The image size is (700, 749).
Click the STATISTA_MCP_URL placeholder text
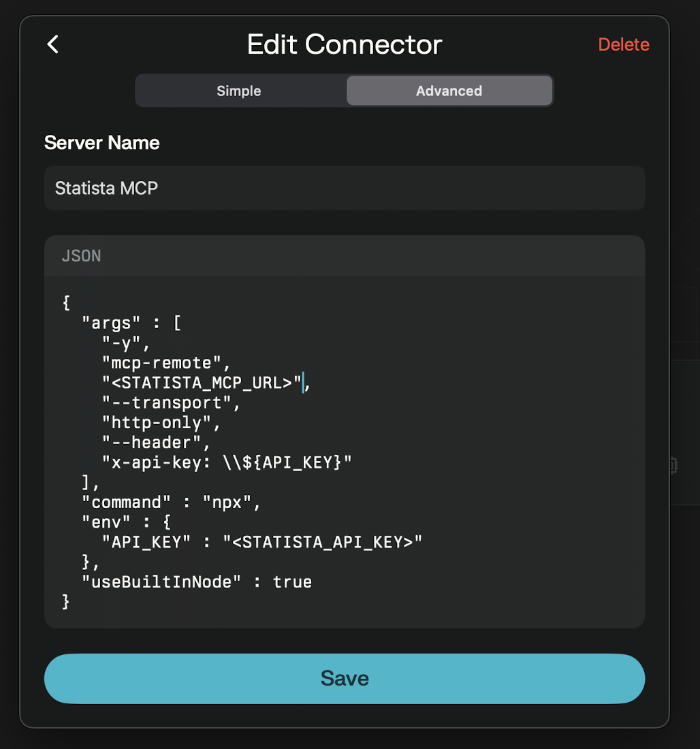click(197, 383)
